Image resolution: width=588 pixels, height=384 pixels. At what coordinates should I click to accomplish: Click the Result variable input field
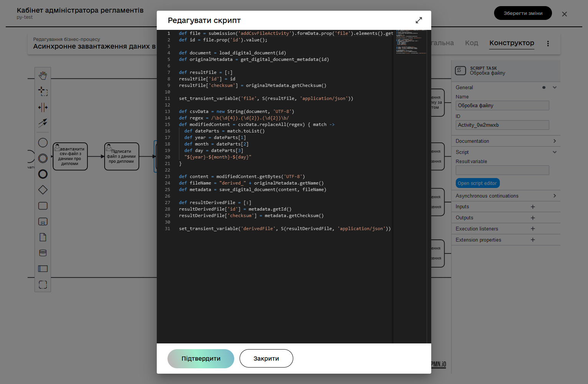coord(502,170)
